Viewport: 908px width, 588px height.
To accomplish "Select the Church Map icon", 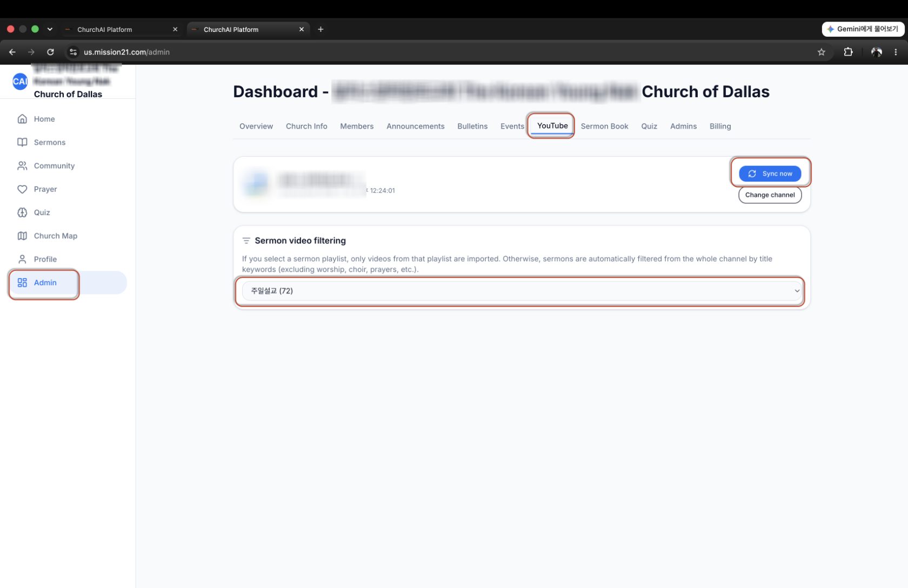I will pos(22,236).
